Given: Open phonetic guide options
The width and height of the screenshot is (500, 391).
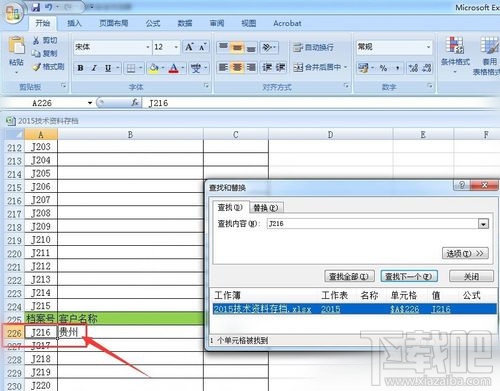Looking at the screenshot, I should coord(195,68).
